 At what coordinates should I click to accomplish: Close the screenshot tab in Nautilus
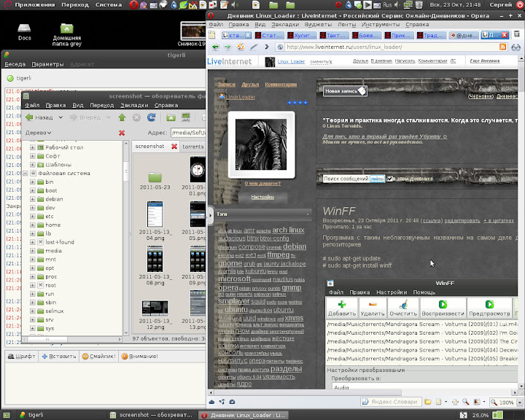point(174,147)
